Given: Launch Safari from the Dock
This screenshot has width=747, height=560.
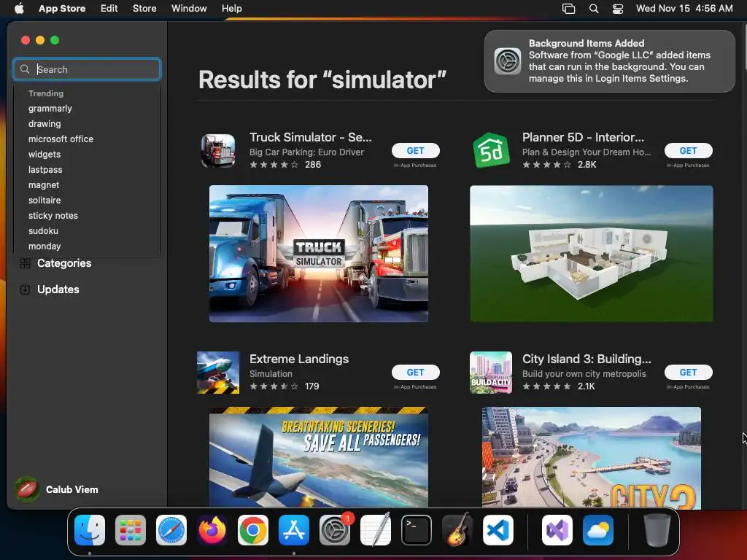Looking at the screenshot, I should coord(171,530).
